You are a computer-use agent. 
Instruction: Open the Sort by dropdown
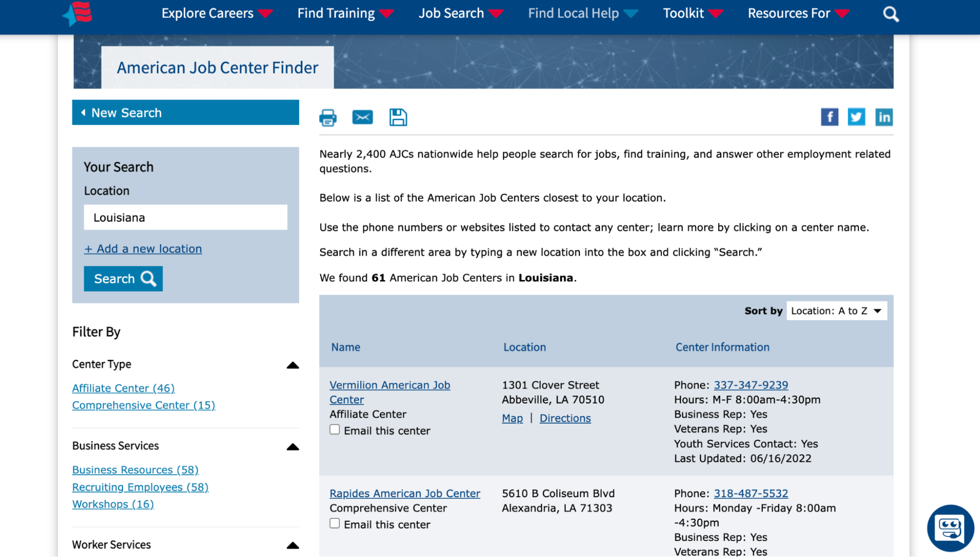tap(836, 311)
